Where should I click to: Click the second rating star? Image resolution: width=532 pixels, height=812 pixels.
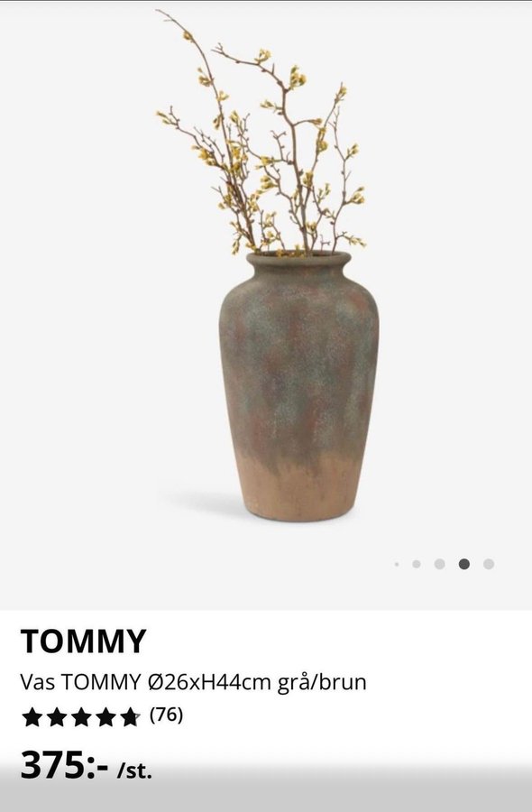tap(57, 717)
